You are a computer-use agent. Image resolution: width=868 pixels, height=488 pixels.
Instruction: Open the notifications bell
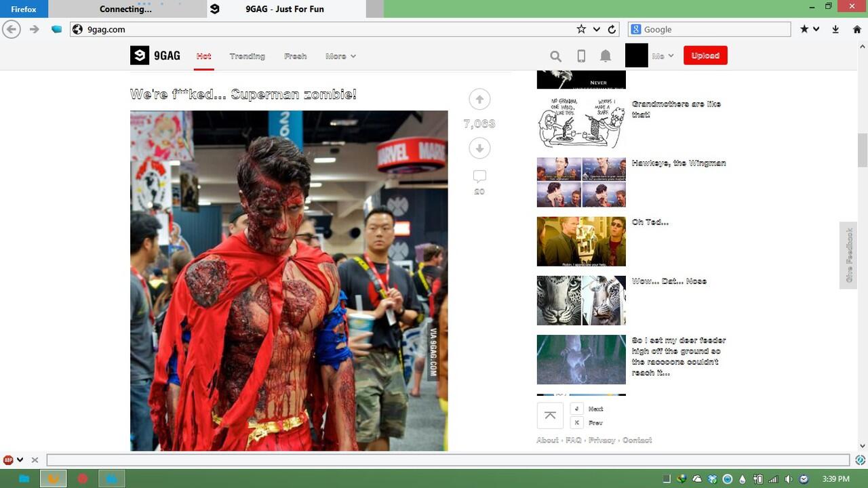pyautogui.click(x=606, y=56)
